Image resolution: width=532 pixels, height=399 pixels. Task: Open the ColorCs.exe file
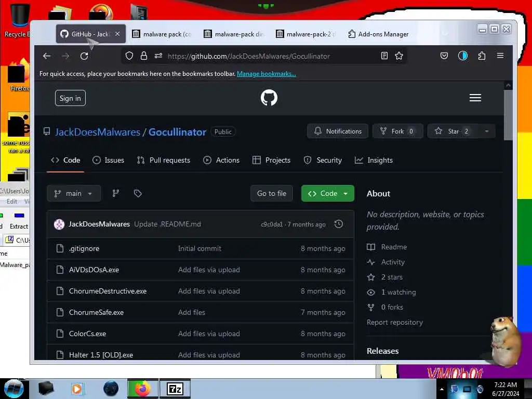click(x=87, y=334)
